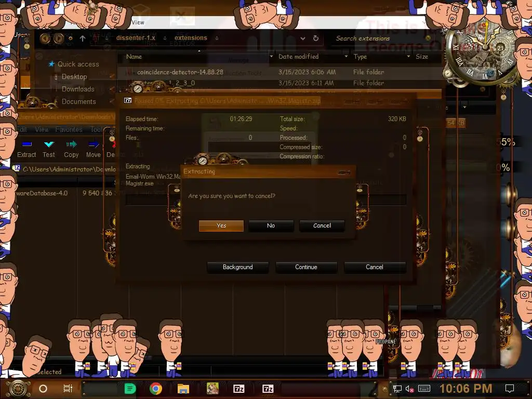
Task: Close the Extracting confirmation dialog
Action: tap(344, 172)
